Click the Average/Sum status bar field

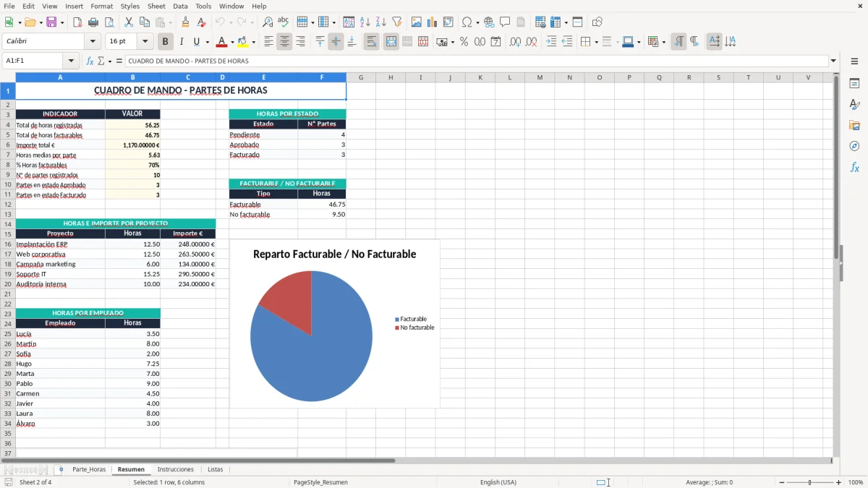point(709,482)
